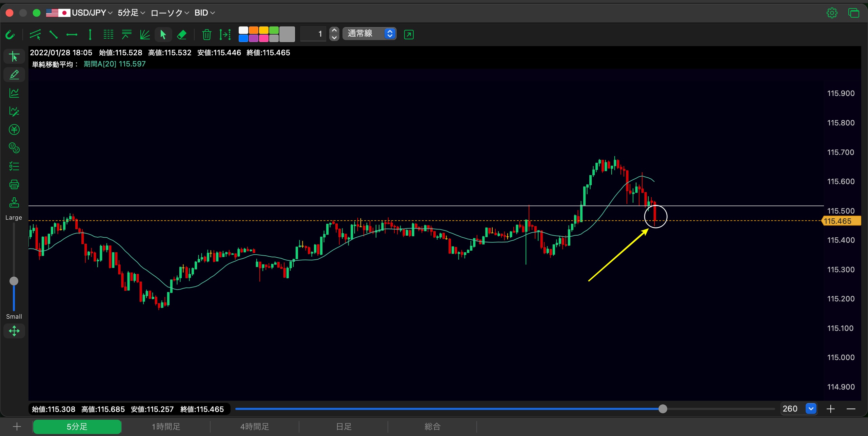Click the green pop-out arrow icon
Viewport: 868px width, 436px height.
[x=409, y=35]
